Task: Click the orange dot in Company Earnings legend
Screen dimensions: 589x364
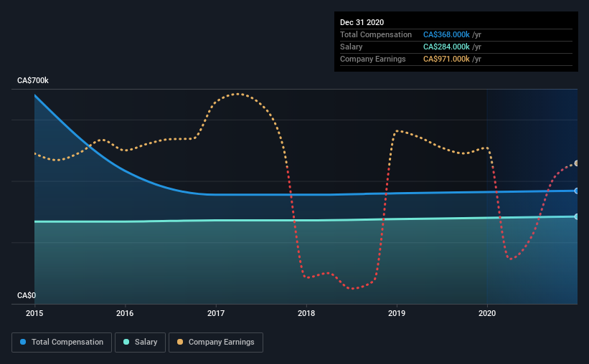Action: (180, 342)
